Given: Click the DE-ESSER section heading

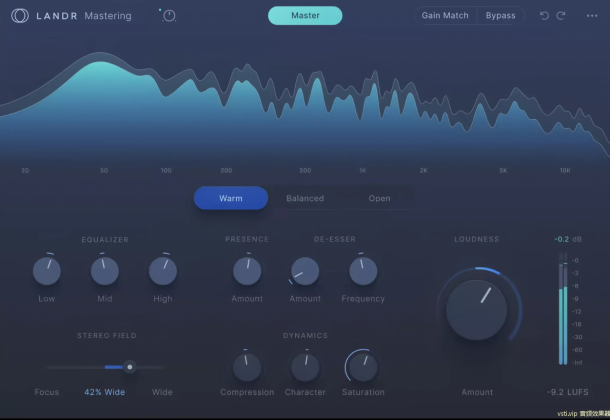Looking at the screenshot, I should (x=335, y=239).
